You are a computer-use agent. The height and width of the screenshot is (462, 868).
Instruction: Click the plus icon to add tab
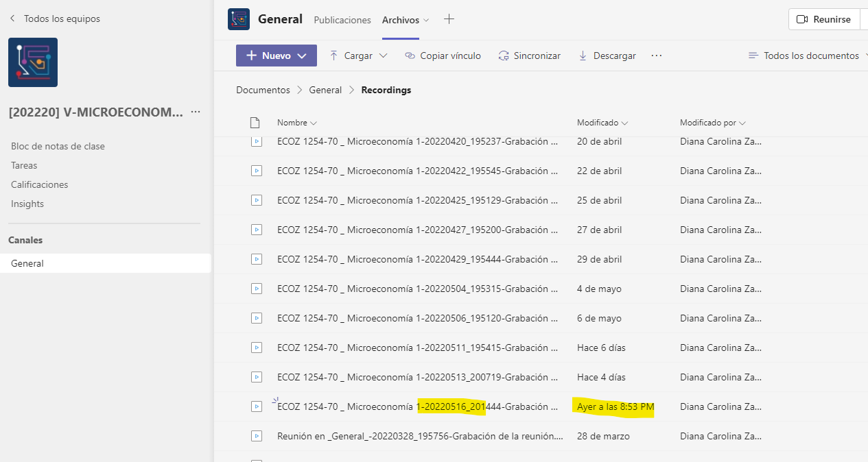[449, 19]
